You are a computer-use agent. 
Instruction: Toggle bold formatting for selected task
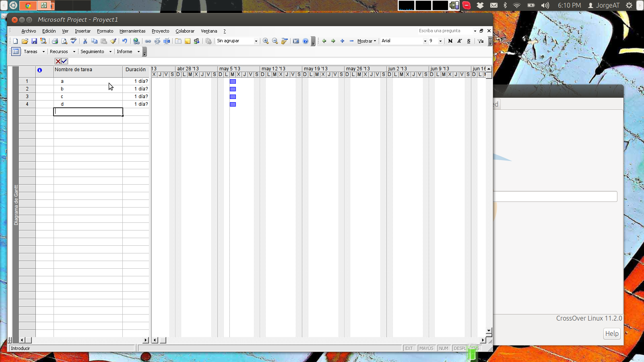click(450, 41)
